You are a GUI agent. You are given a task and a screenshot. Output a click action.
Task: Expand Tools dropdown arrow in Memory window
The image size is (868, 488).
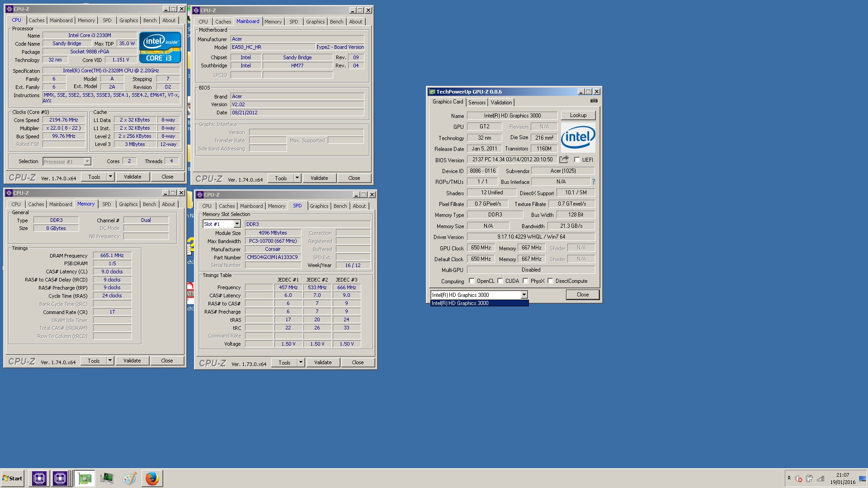coord(110,361)
